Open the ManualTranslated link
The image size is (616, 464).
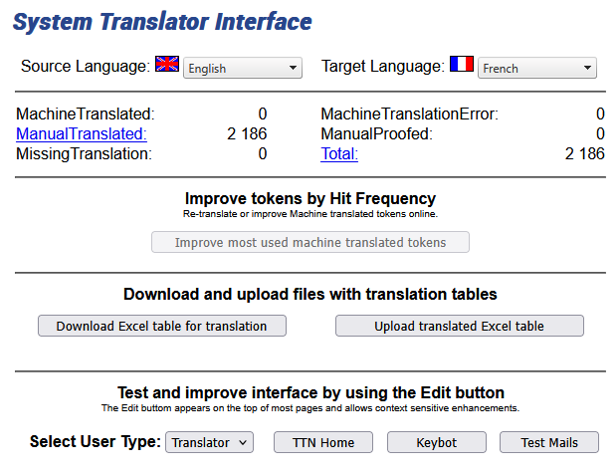81,134
